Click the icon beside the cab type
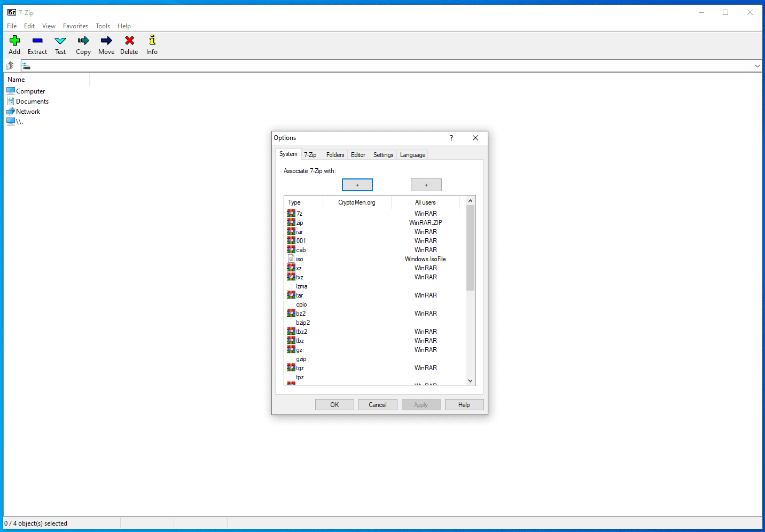765x532 pixels. point(291,249)
